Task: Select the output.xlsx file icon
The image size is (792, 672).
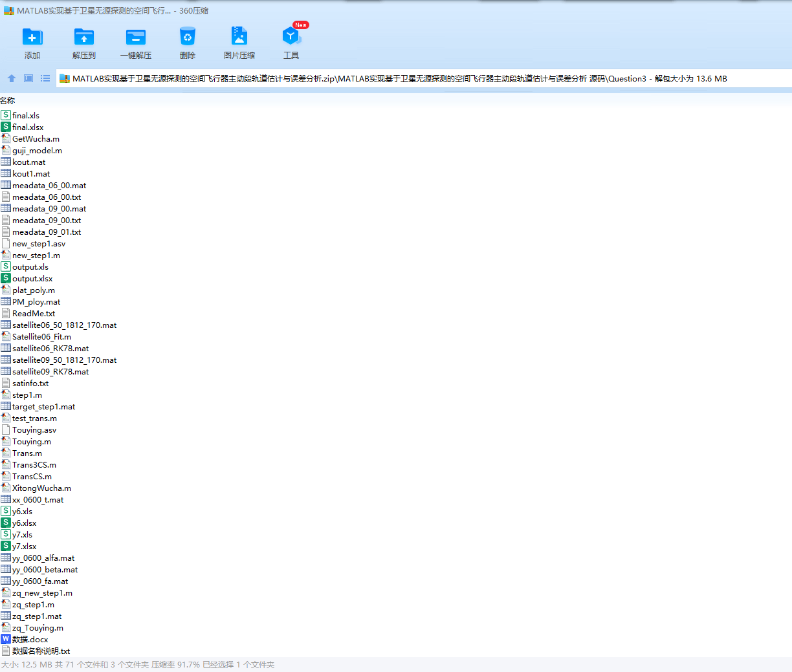Action: pyautogui.click(x=6, y=278)
